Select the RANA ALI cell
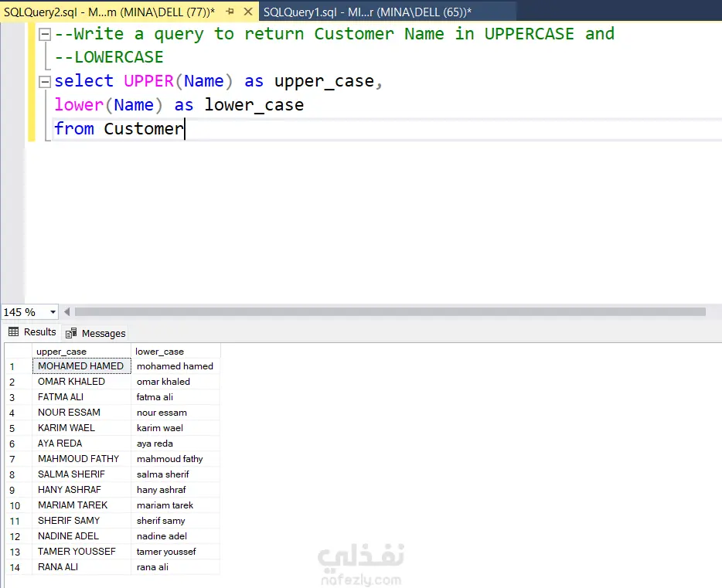Viewport: 722px width, 588px height. pyautogui.click(x=81, y=567)
